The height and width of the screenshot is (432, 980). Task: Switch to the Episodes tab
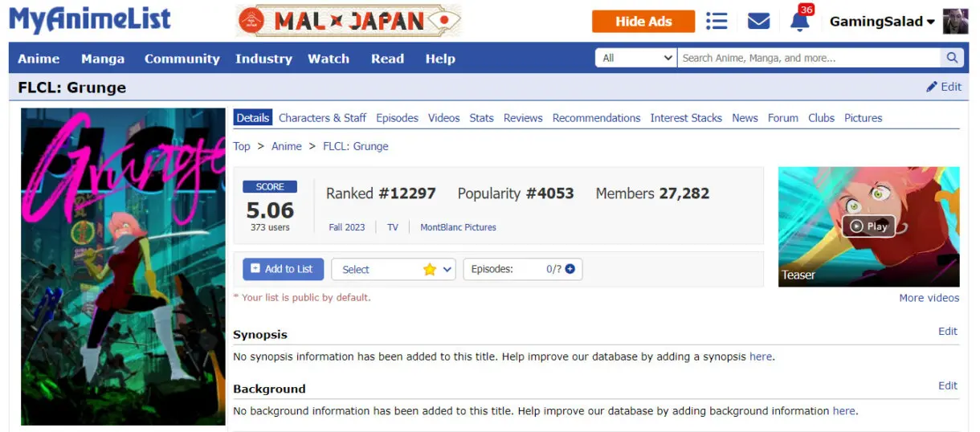397,118
